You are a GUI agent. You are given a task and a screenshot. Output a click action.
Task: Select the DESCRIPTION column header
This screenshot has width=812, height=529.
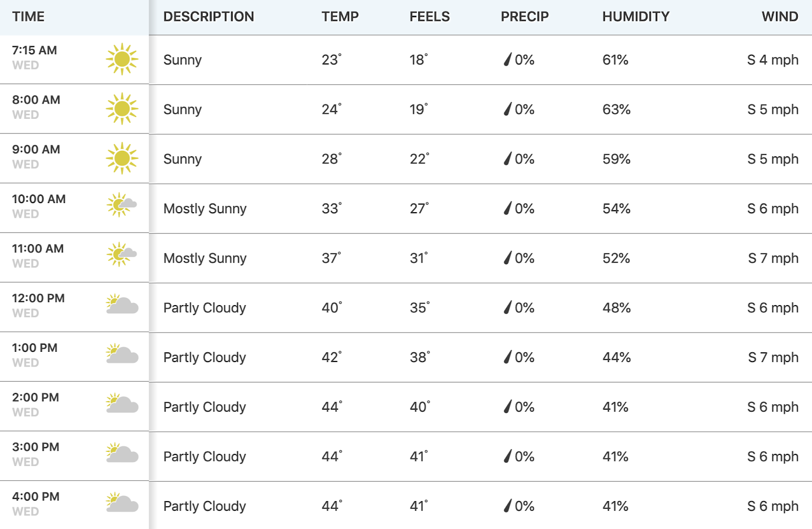(x=209, y=17)
